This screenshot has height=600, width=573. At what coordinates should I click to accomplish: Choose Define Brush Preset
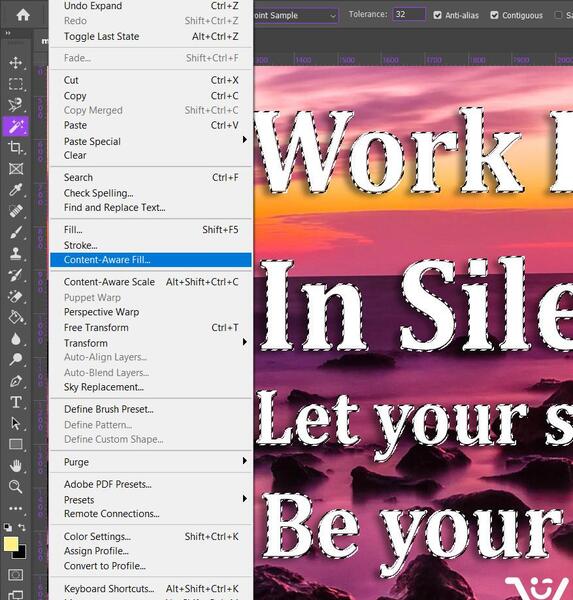click(x=151, y=409)
